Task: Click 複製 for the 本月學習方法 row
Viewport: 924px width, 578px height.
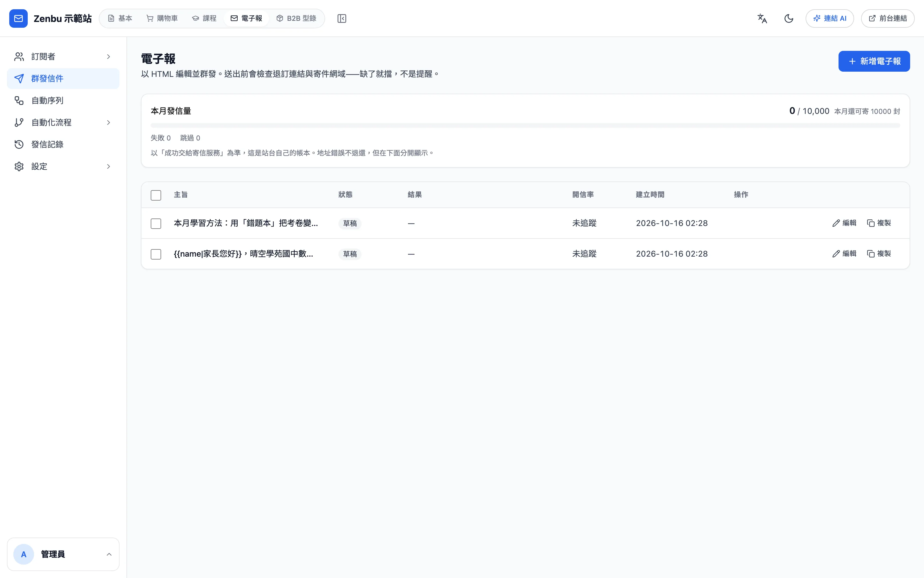Action: (x=879, y=223)
